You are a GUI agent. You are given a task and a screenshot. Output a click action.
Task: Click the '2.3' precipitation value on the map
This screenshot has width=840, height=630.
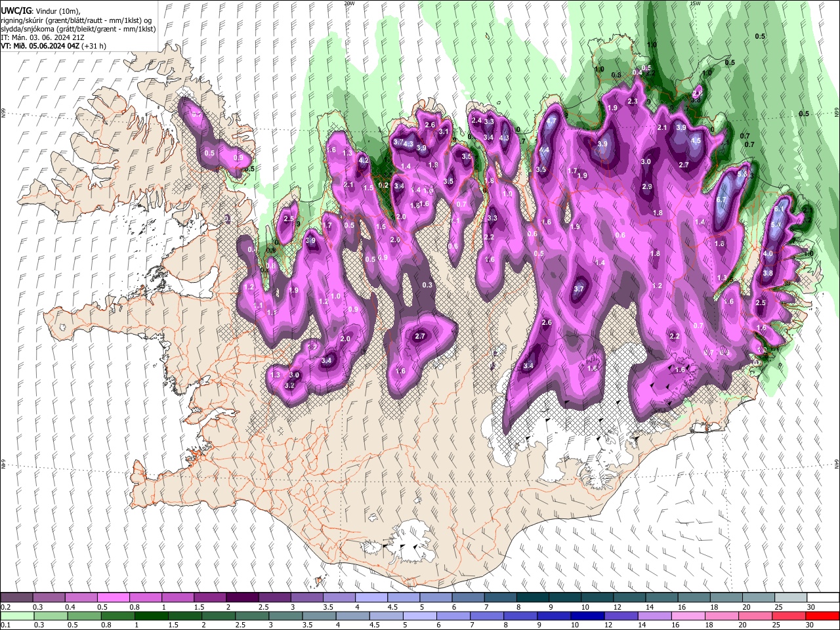point(633,101)
